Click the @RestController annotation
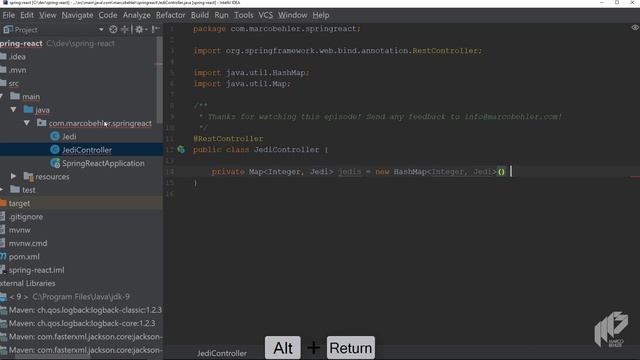The height and width of the screenshot is (360, 640). pos(228,139)
